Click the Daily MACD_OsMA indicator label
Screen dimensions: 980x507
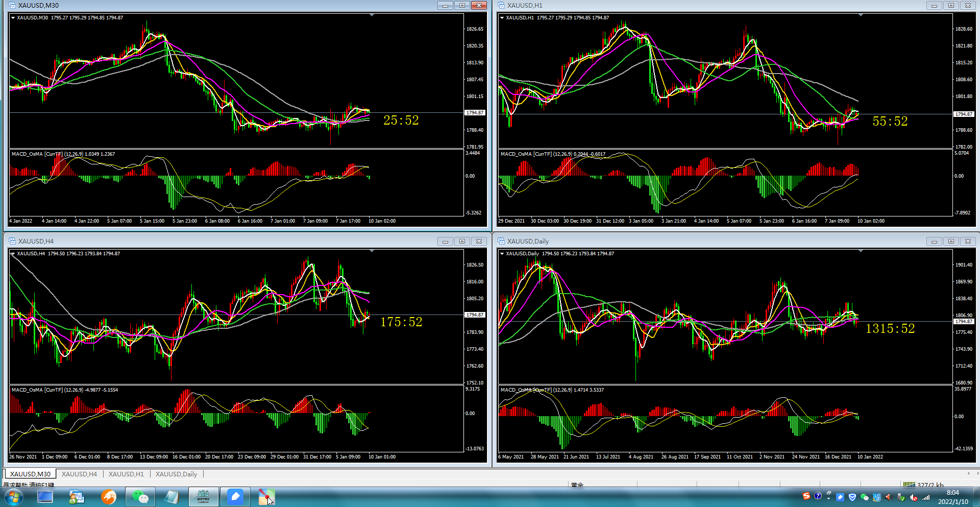tap(552, 390)
